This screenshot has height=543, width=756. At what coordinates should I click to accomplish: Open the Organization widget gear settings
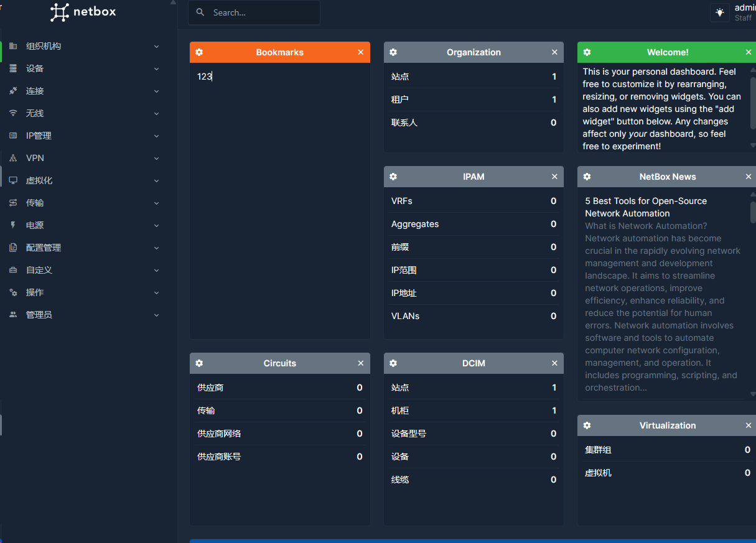click(393, 52)
